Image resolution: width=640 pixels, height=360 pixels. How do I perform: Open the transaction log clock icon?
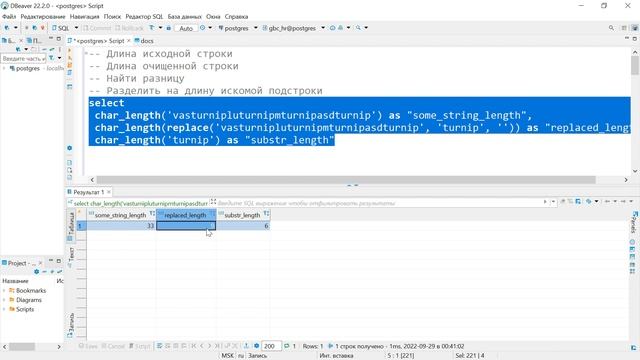pyautogui.click(x=202, y=28)
